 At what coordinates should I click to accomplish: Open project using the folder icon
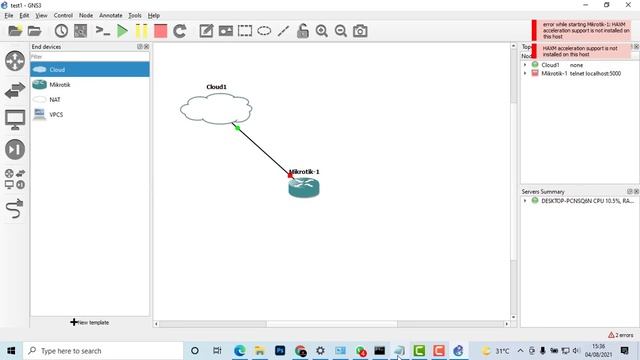35,31
